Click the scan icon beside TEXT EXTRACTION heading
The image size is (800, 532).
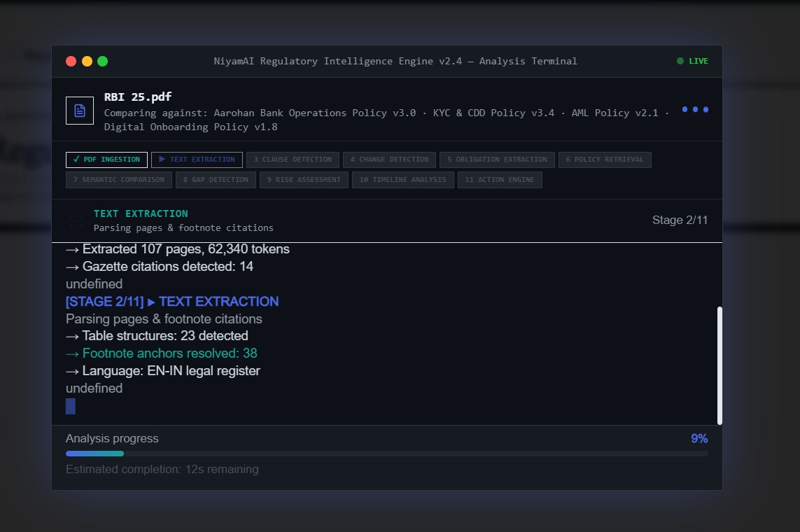(x=76, y=221)
